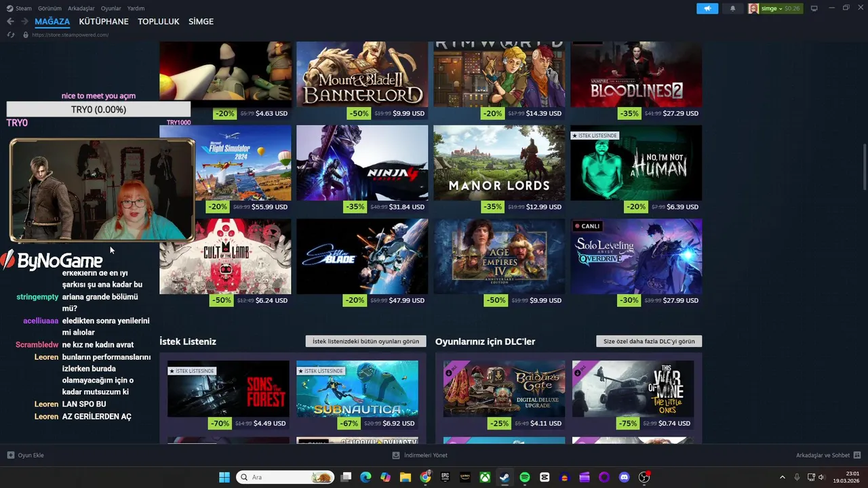The image size is (868, 488).
Task: Open File Explorer from the taskbar
Action: pyautogui.click(x=406, y=477)
